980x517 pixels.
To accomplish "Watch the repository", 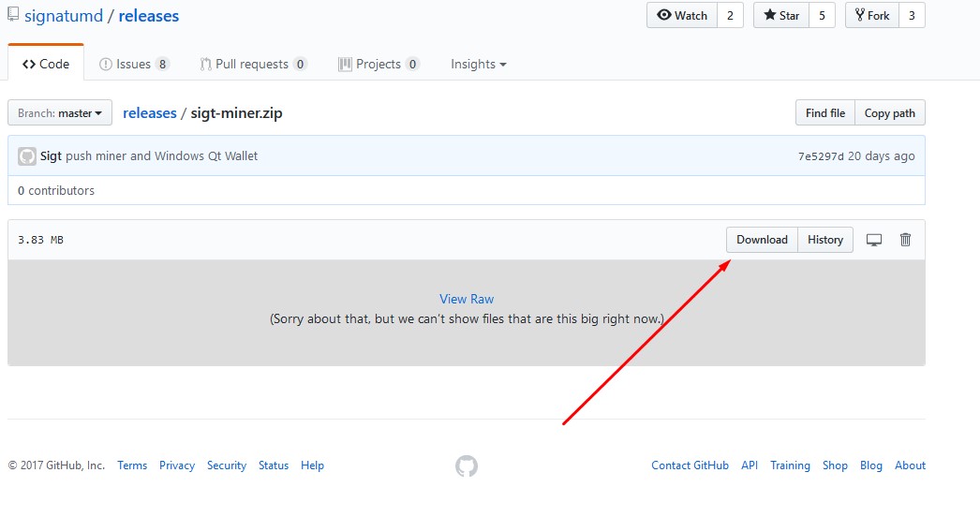I will pos(682,15).
